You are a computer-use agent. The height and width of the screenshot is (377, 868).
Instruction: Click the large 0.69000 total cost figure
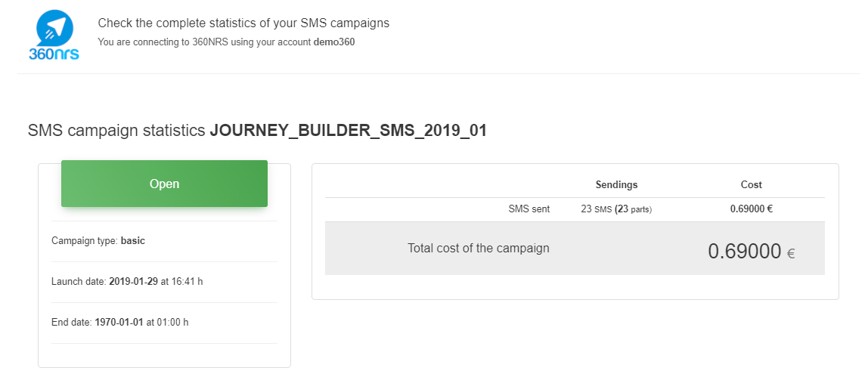click(744, 252)
